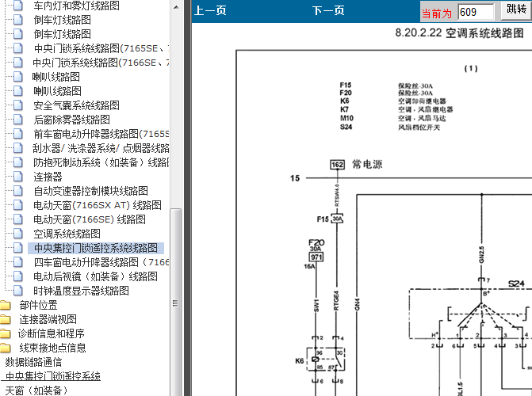Click document icon beside 空调系统线路图
This screenshot has height=396, width=532.
(18, 234)
